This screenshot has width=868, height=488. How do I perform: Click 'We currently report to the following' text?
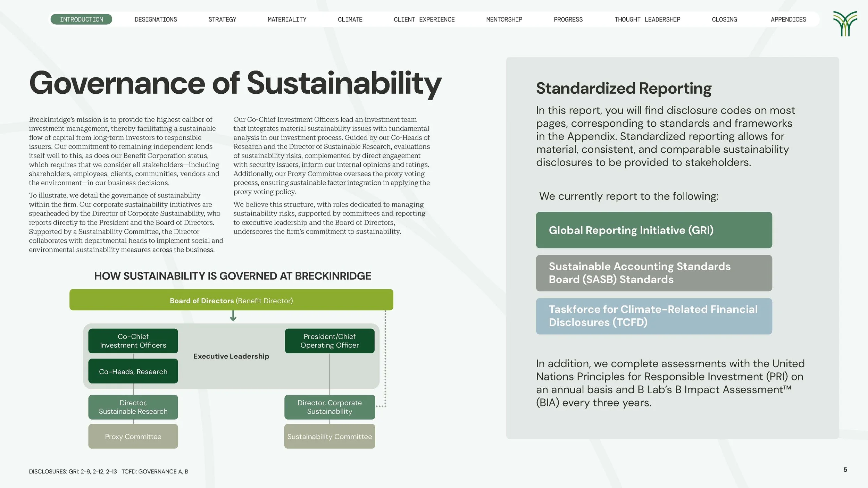tap(629, 196)
